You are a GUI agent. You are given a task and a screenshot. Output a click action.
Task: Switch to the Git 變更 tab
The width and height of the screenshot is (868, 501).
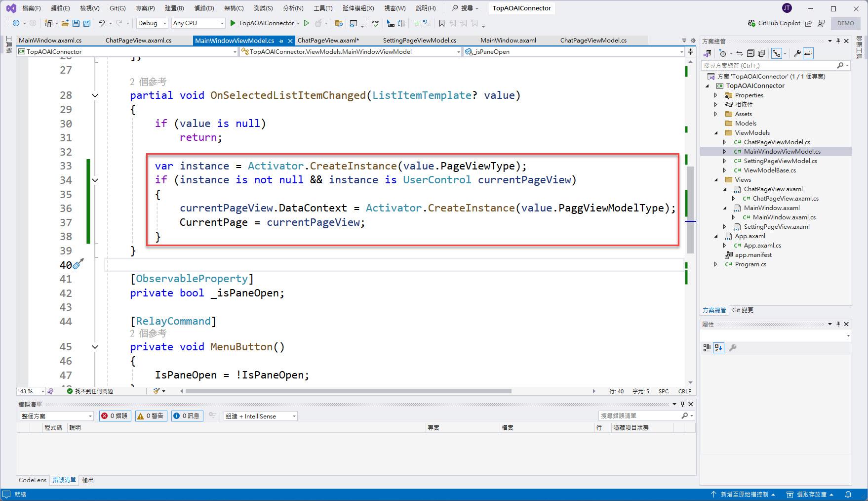tap(743, 310)
